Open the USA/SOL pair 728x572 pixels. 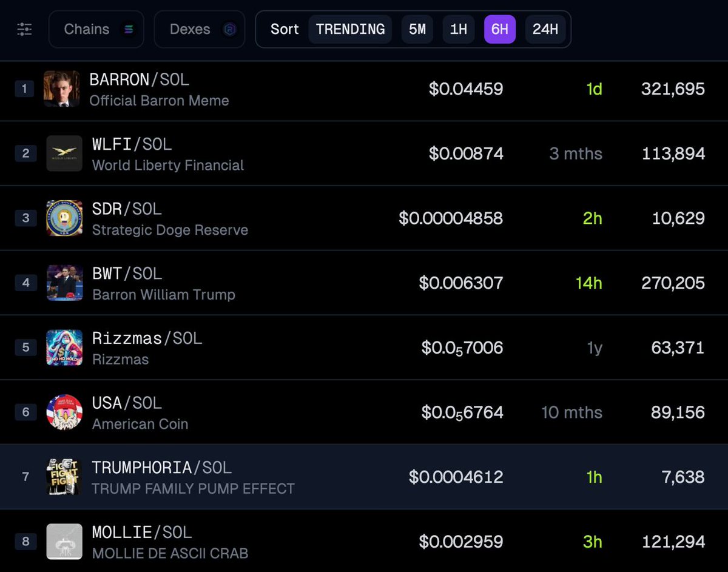[x=127, y=403]
